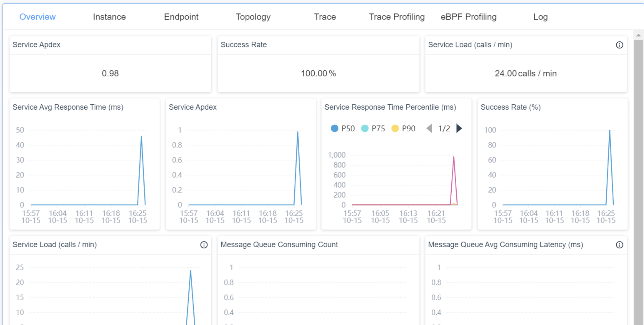Toggle the P75 series in legend

[x=373, y=129]
